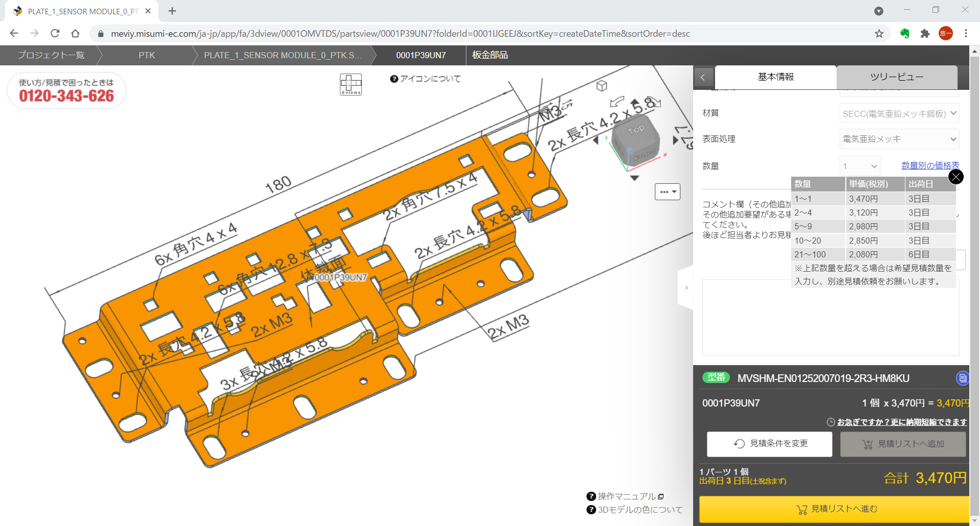This screenshot has width=980, height=526.
Task: Click the 21~100 quantity row
Action: tap(873, 254)
